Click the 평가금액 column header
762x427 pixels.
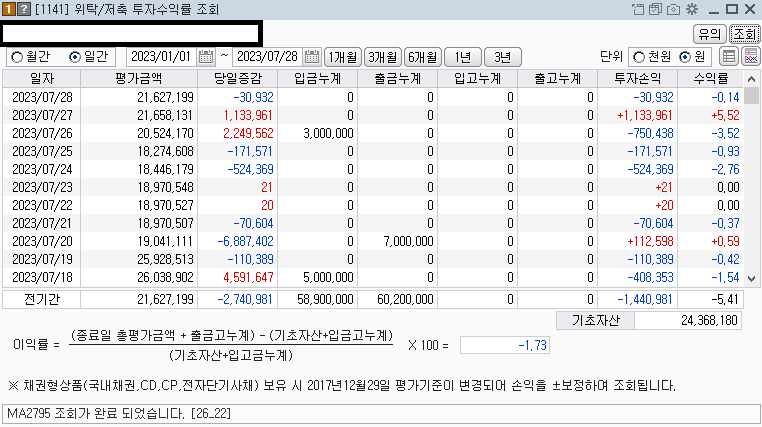point(139,79)
